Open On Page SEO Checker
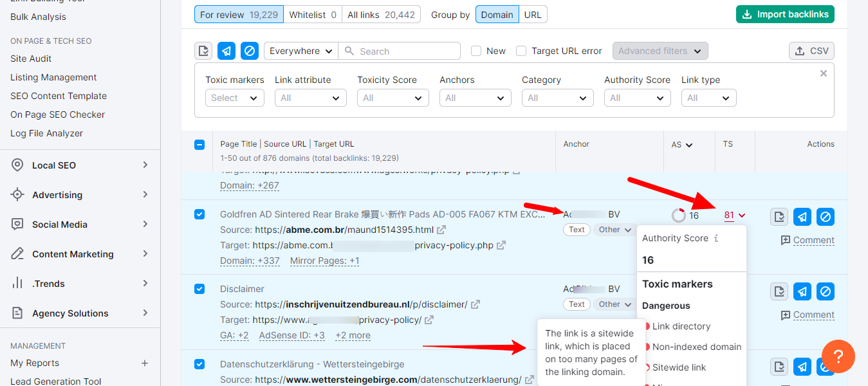The width and height of the screenshot is (868, 386). [x=57, y=115]
